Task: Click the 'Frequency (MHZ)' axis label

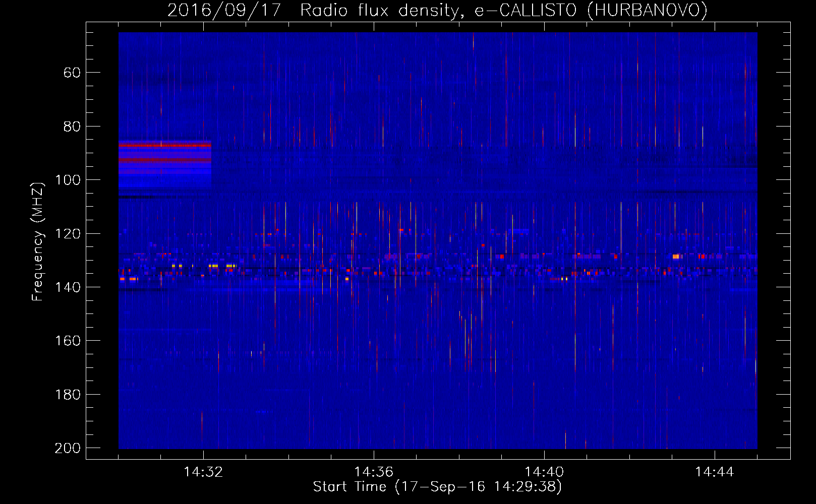Action: 38,241
